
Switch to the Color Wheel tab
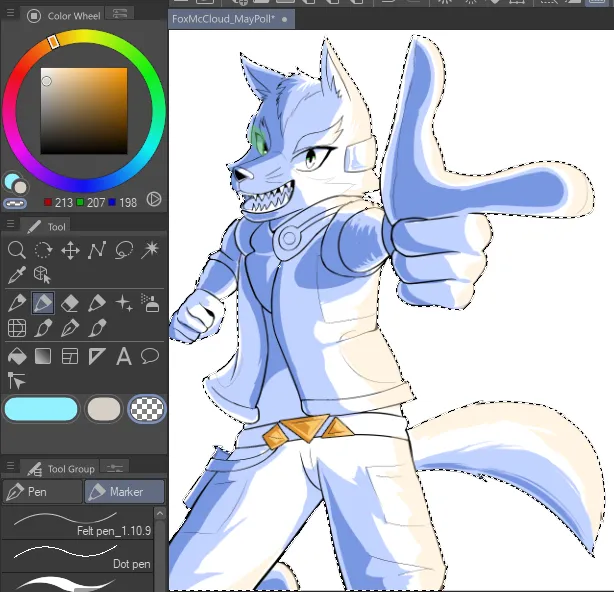click(x=64, y=16)
